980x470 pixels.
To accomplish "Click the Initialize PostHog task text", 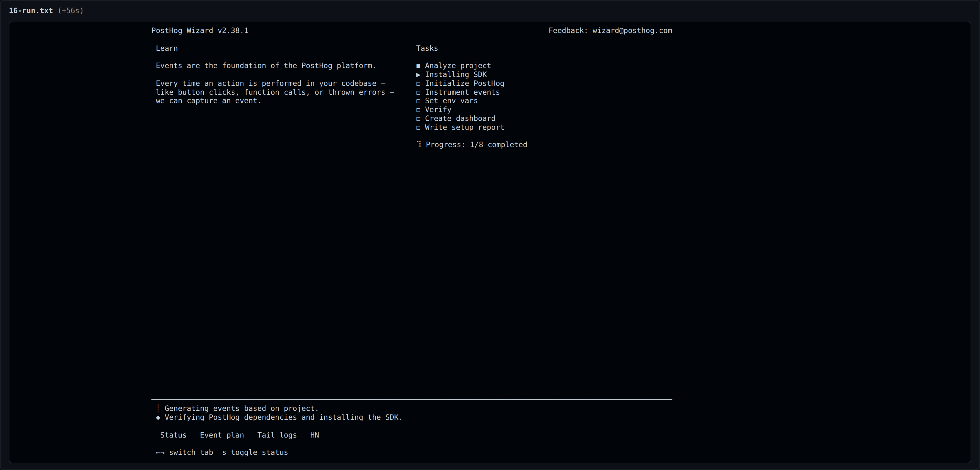I will coord(465,83).
